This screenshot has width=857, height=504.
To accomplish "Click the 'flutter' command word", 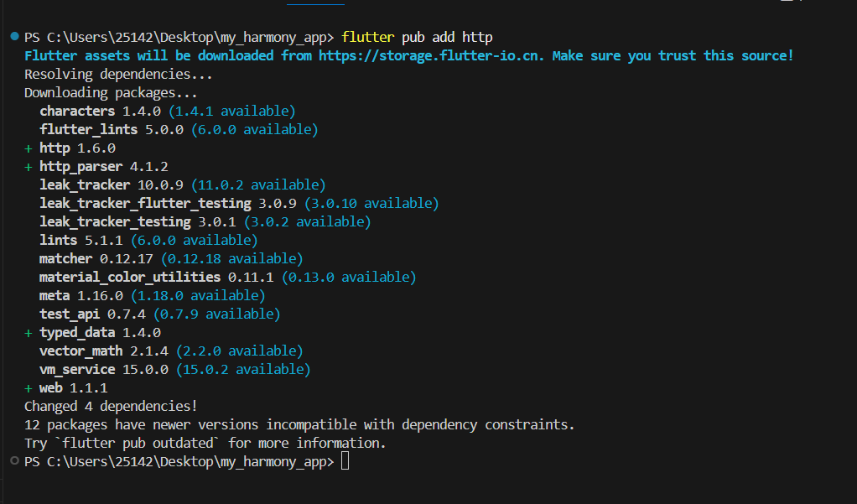I will 368,37.
